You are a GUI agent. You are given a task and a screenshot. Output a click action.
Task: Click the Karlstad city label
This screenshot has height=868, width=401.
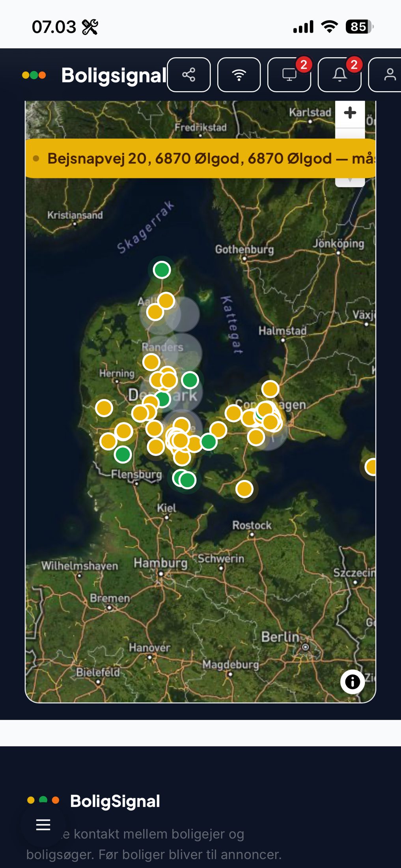(x=310, y=112)
